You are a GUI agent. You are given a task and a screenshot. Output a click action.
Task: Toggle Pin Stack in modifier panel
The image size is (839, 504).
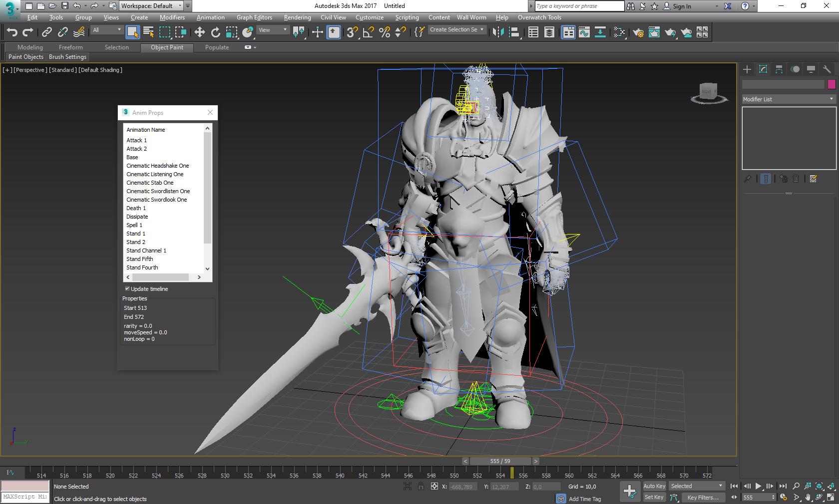pyautogui.click(x=748, y=179)
